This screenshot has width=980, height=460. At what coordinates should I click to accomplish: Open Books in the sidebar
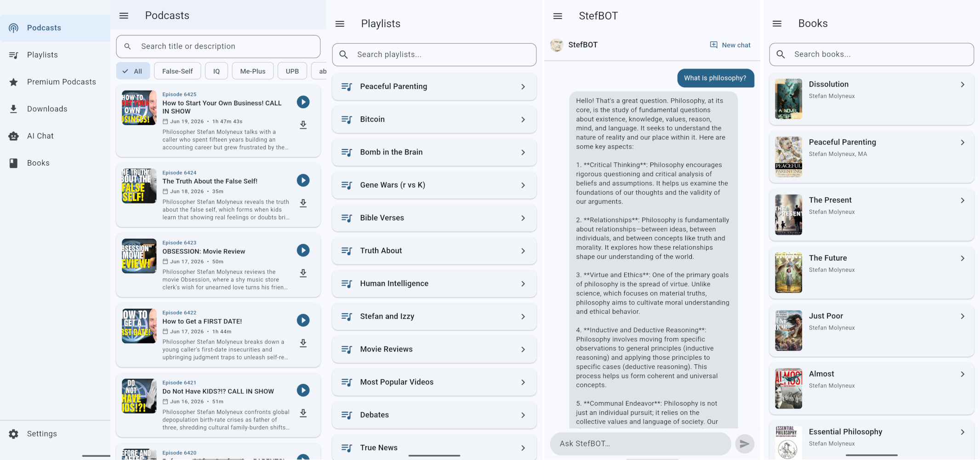coord(55,163)
